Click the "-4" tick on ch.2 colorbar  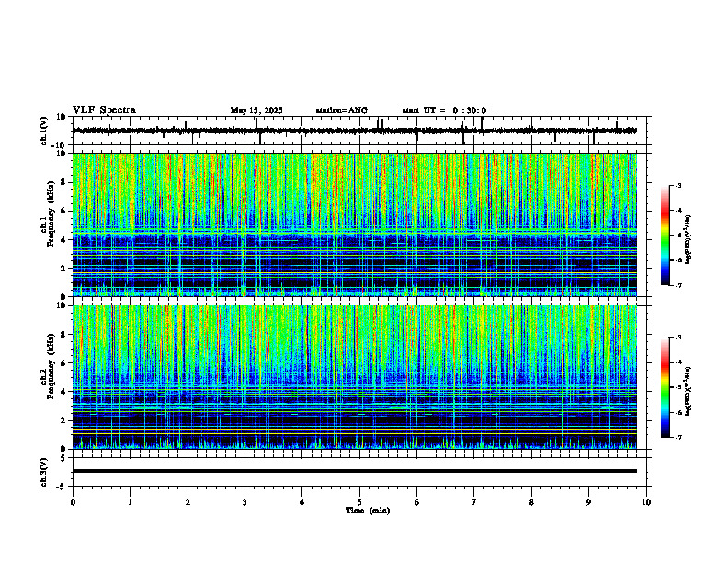(677, 362)
